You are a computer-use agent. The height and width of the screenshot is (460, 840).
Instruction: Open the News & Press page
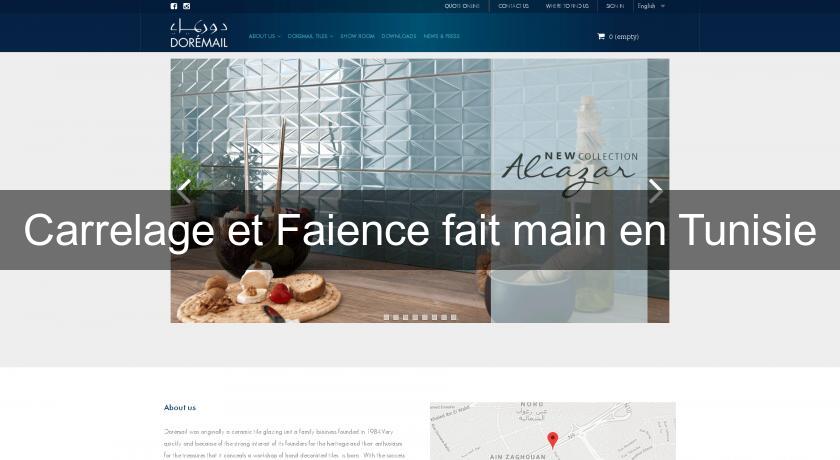coord(441,36)
